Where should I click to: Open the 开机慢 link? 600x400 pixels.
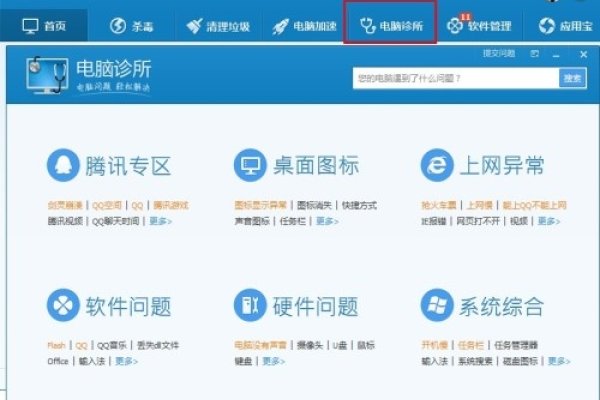click(435, 346)
